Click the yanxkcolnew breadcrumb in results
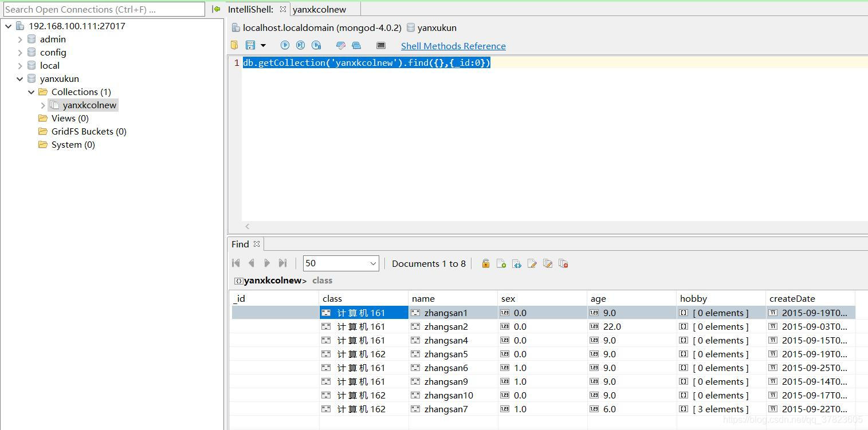This screenshot has width=868, height=430. point(273,281)
